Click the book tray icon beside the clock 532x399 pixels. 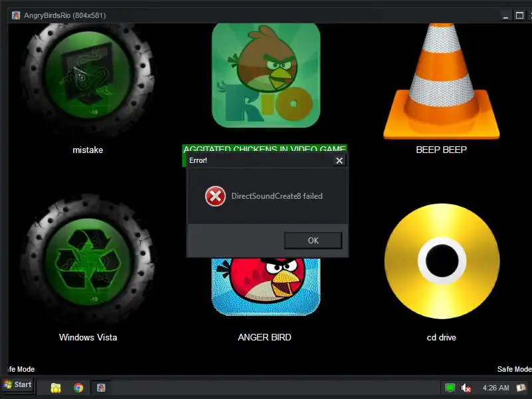coord(521,388)
